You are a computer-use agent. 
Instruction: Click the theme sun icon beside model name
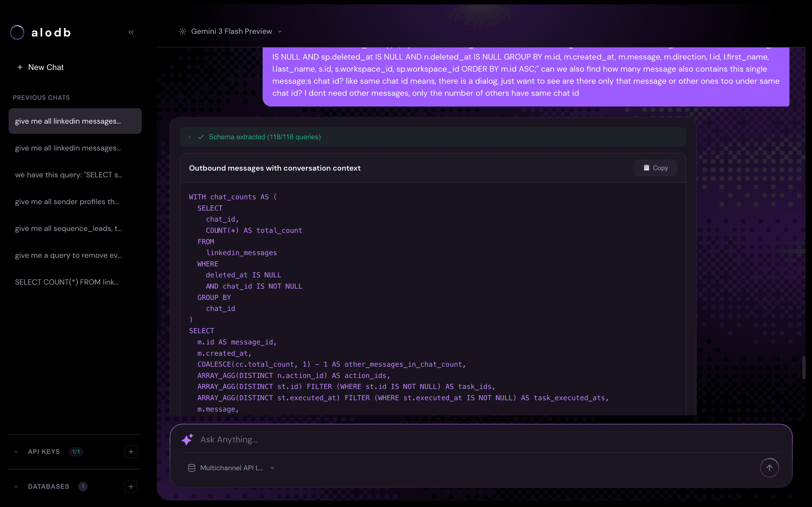click(x=182, y=31)
